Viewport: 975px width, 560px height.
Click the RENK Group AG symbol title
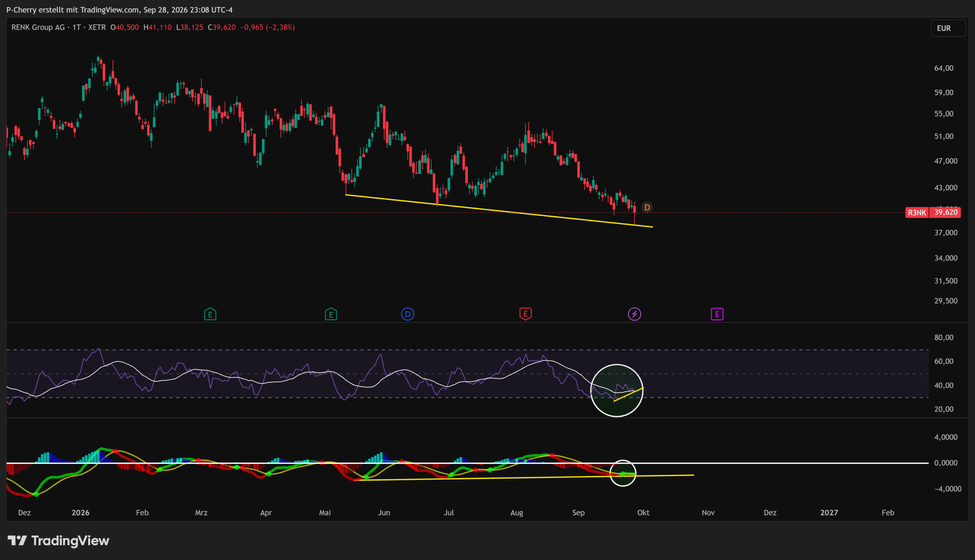pyautogui.click(x=38, y=27)
